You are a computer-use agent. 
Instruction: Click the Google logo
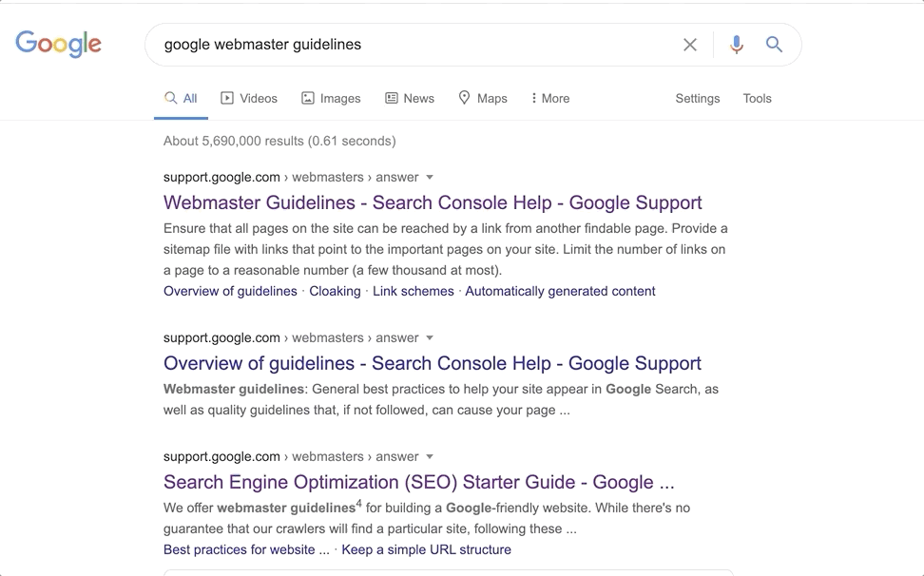(58, 44)
